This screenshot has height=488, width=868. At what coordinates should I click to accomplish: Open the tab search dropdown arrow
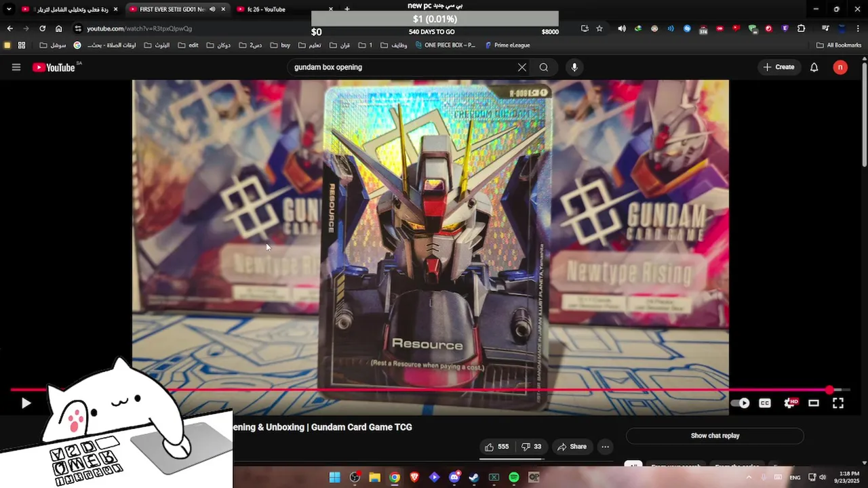(9, 9)
